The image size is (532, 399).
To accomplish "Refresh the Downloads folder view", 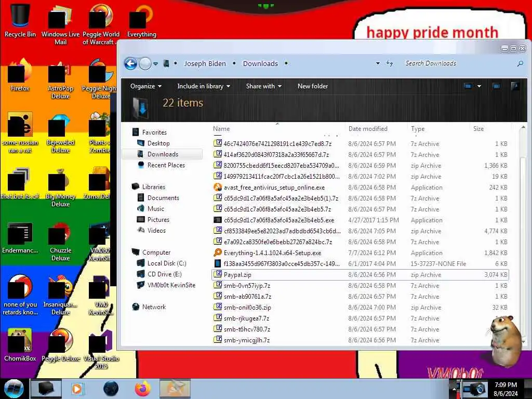I will coord(390,63).
